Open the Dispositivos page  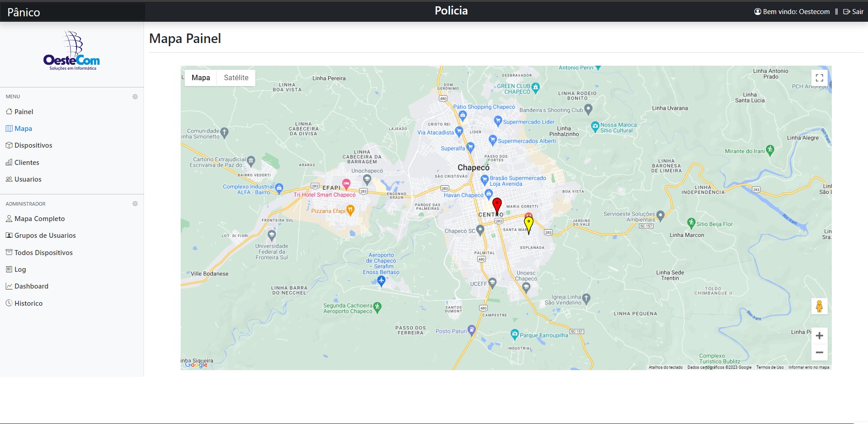(x=29, y=145)
